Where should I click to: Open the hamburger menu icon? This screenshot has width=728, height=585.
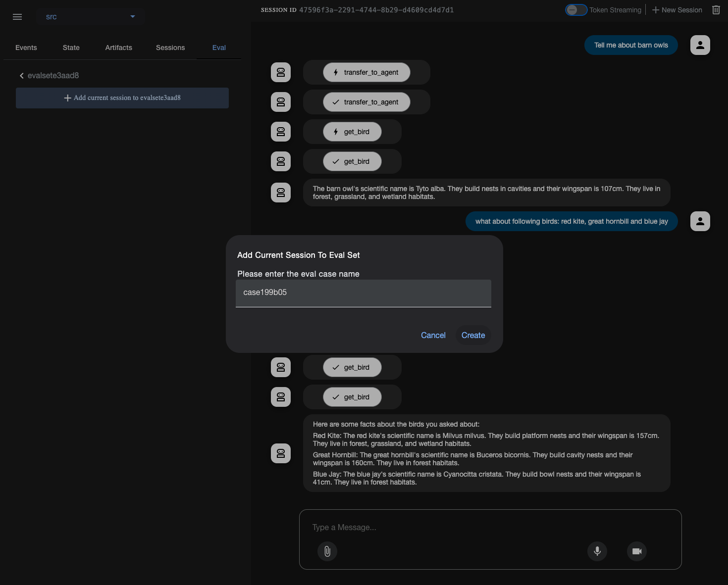17,17
